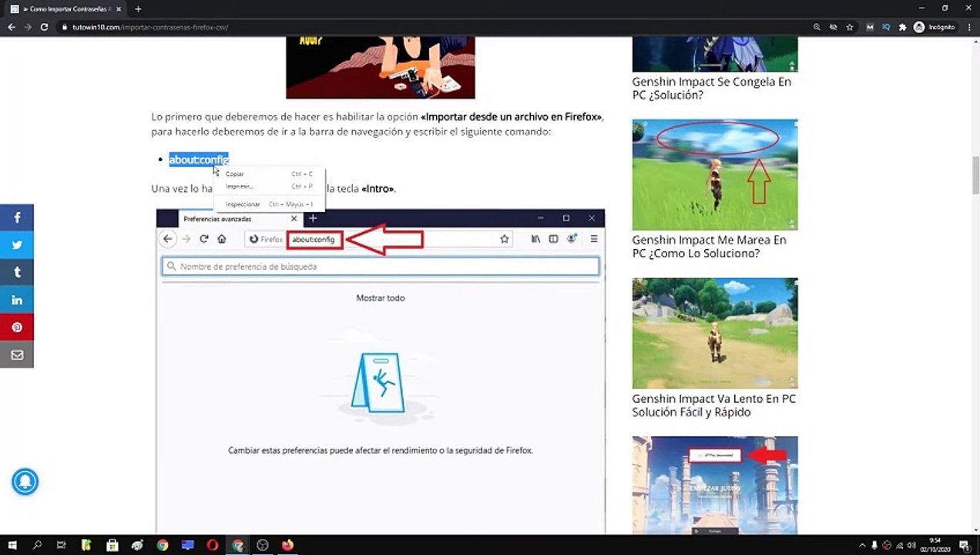The height and width of the screenshot is (555, 980).
Task: Share the article by email envelope icon
Action: (17, 355)
